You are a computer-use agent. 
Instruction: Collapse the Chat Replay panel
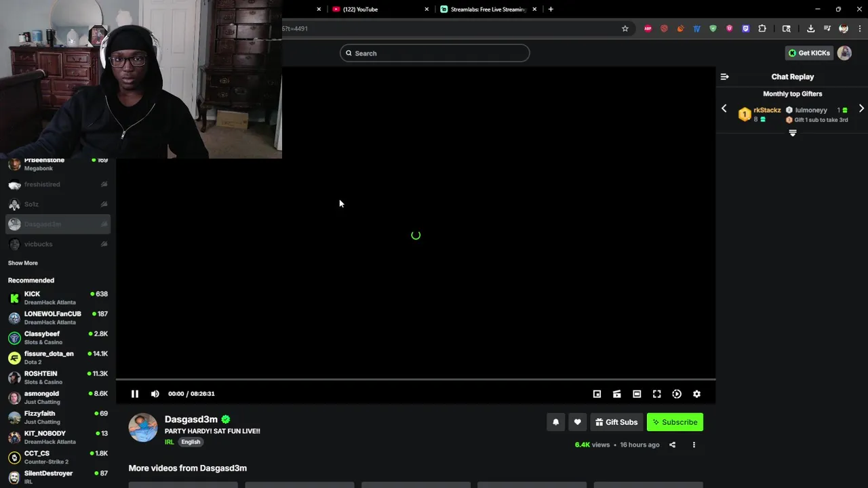pos(724,77)
